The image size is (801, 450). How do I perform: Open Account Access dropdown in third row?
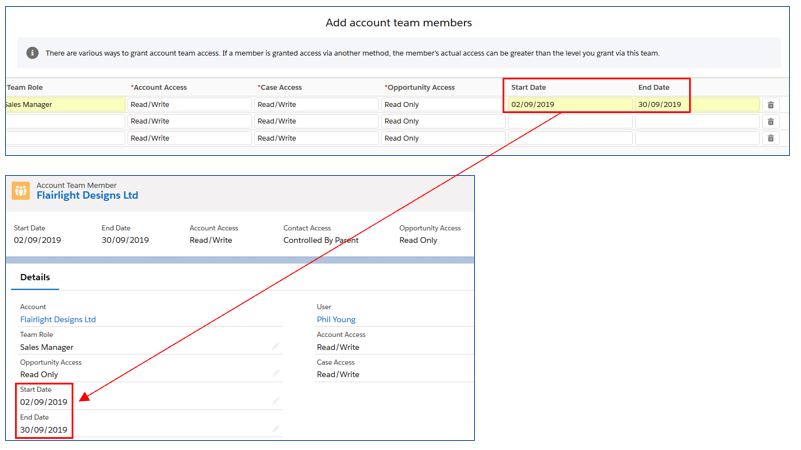[189, 138]
